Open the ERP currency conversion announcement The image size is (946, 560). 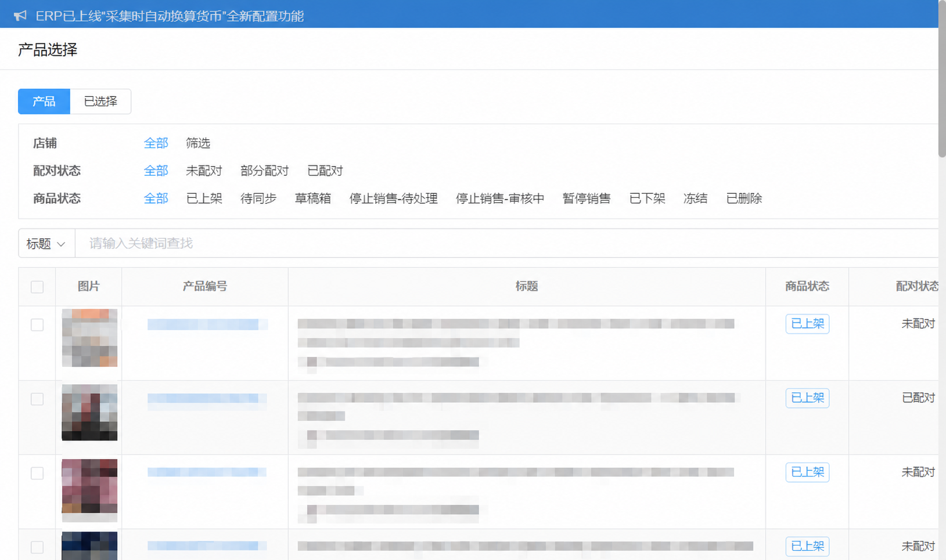click(170, 16)
